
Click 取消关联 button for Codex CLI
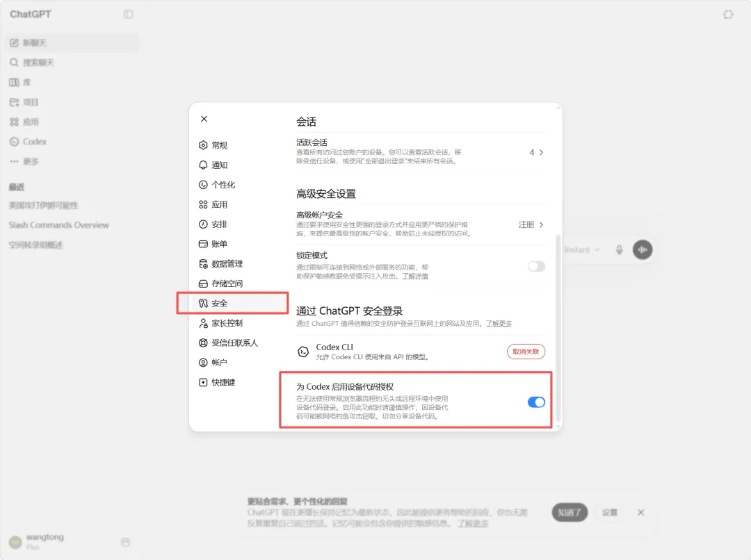tap(526, 352)
